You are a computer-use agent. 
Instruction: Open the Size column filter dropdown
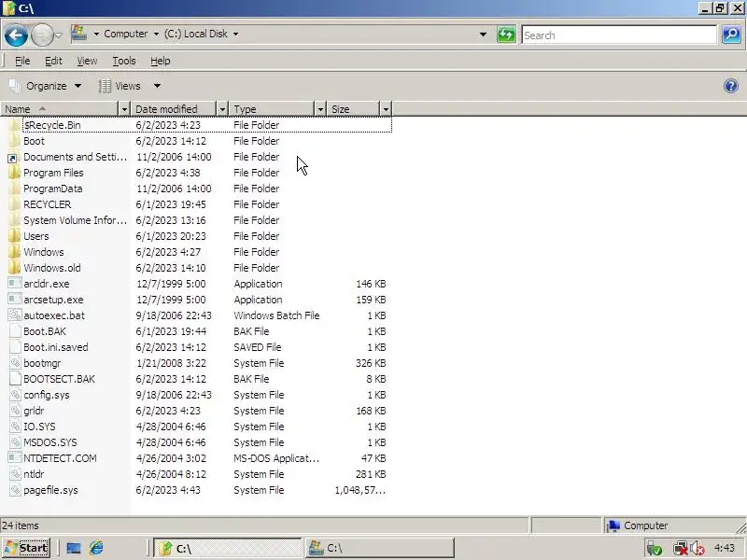click(386, 109)
